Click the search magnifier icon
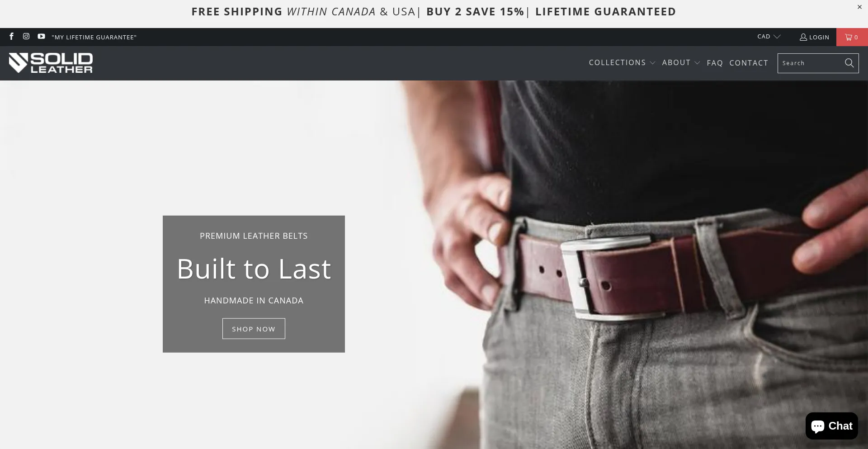The image size is (868, 449). coord(849,63)
